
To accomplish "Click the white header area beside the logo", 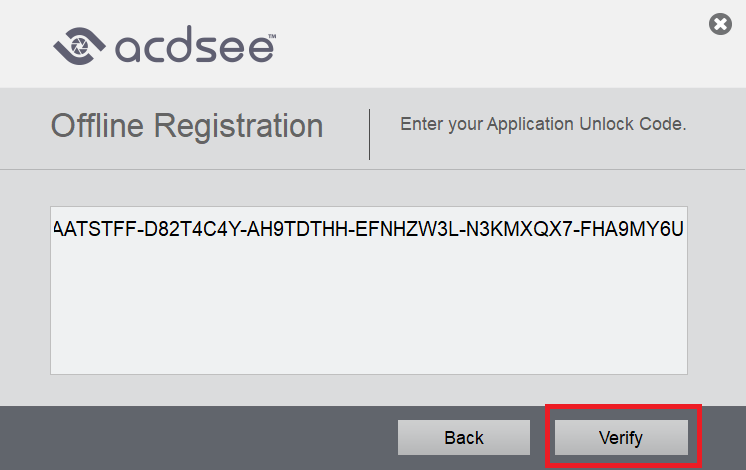I will [x=480, y=45].
